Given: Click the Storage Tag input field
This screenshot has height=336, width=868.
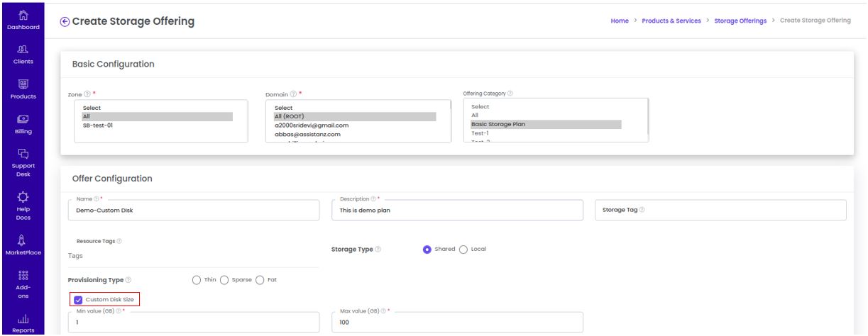Looking at the screenshot, I should (x=721, y=210).
